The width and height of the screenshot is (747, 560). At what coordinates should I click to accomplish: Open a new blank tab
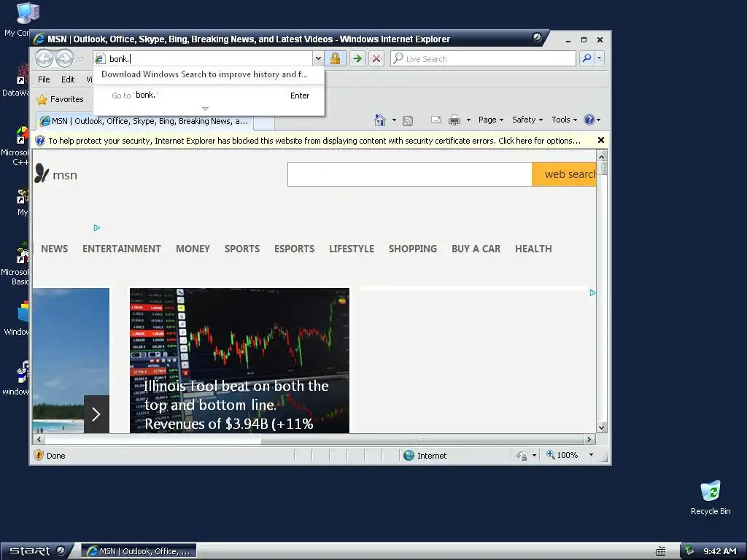tap(264, 122)
